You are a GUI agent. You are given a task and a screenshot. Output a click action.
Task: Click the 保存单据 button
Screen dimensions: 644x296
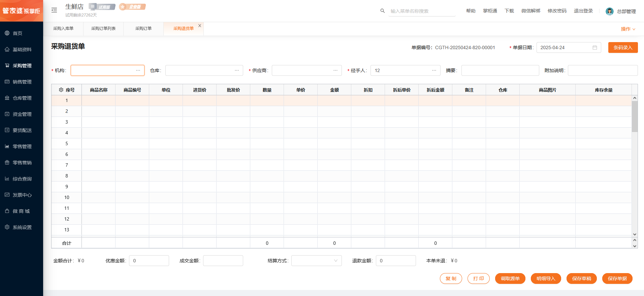pyautogui.click(x=617, y=278)
